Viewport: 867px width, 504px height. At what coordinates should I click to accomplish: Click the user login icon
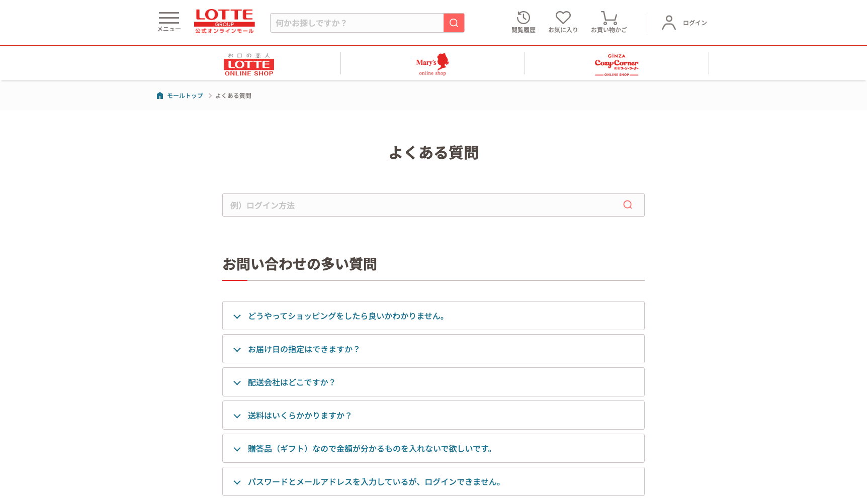669,23
